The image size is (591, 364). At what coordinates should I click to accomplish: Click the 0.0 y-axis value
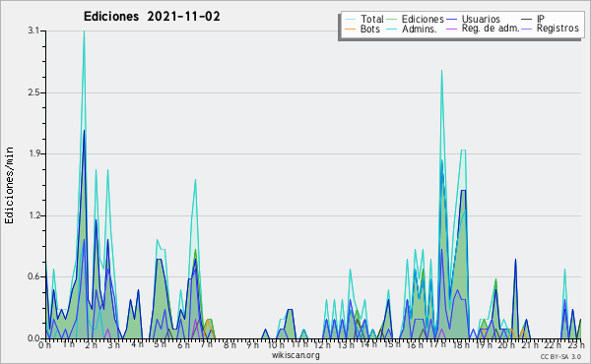pos(33,338)
